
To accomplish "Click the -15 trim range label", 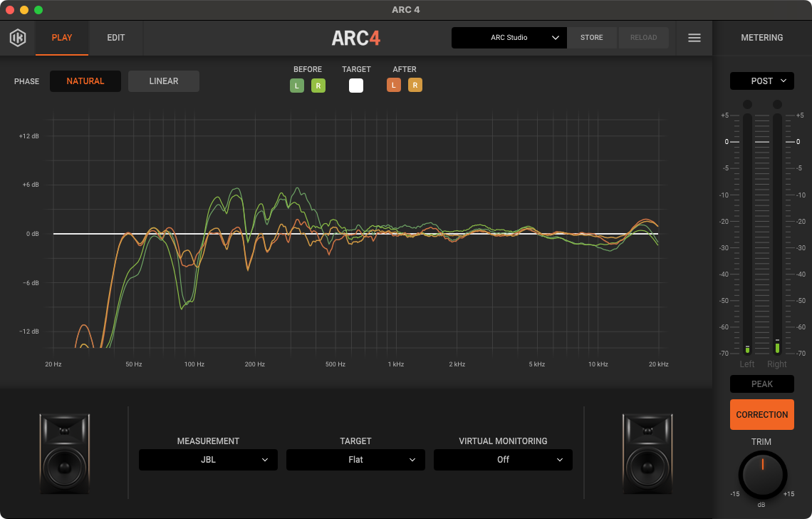I will point(735,494).
